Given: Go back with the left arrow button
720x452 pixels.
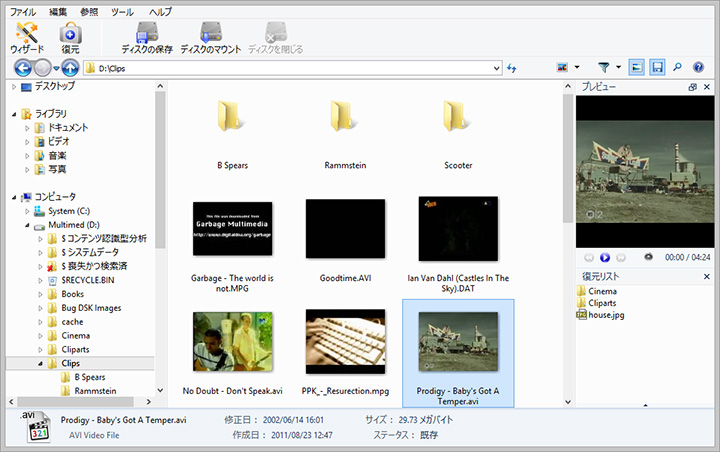Looking at the screenshot, I should point(22,68).
